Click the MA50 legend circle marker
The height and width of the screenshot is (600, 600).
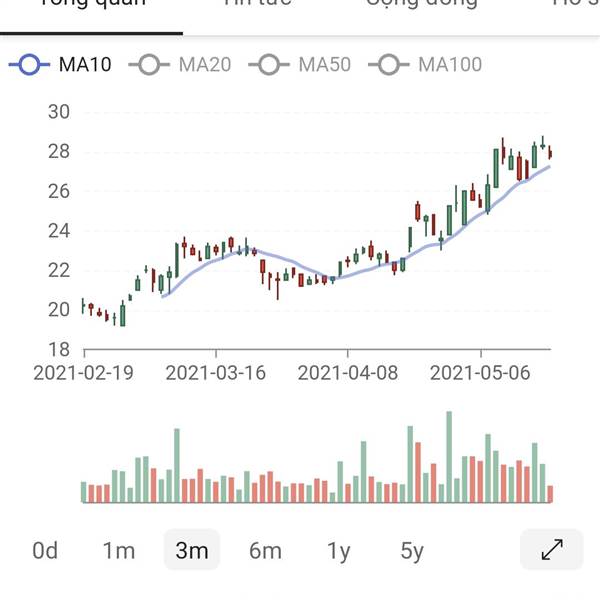(269, 64)
